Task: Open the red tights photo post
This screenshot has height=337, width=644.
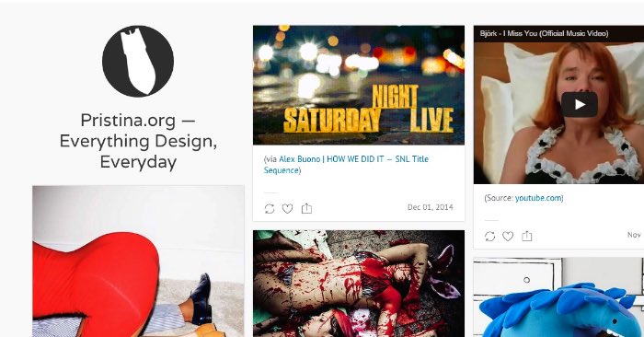Action: coord(138,261)
